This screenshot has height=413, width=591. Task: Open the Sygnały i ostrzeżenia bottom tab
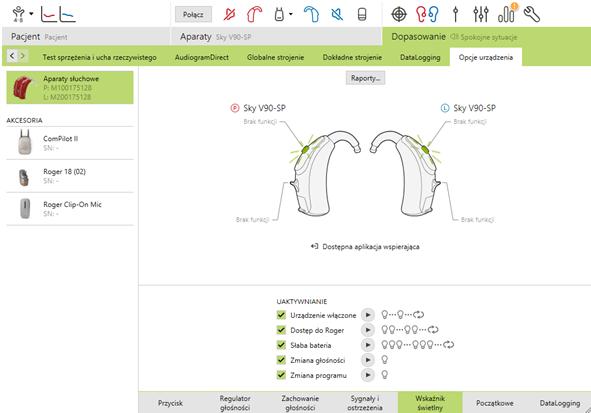(365, 403)
